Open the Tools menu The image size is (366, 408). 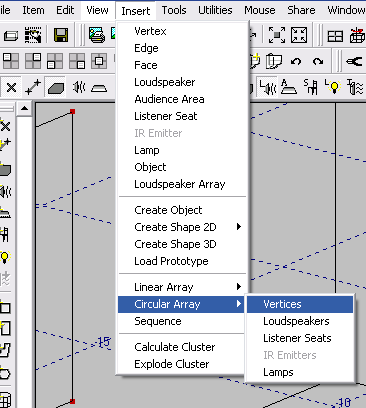click(174, 10)
